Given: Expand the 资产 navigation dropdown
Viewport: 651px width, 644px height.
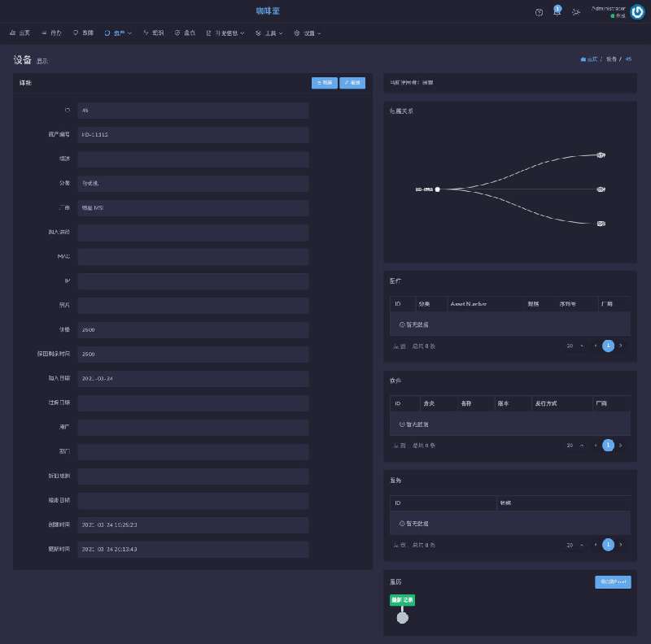Looking at the screenshot, I should click(x=118, y=33).
